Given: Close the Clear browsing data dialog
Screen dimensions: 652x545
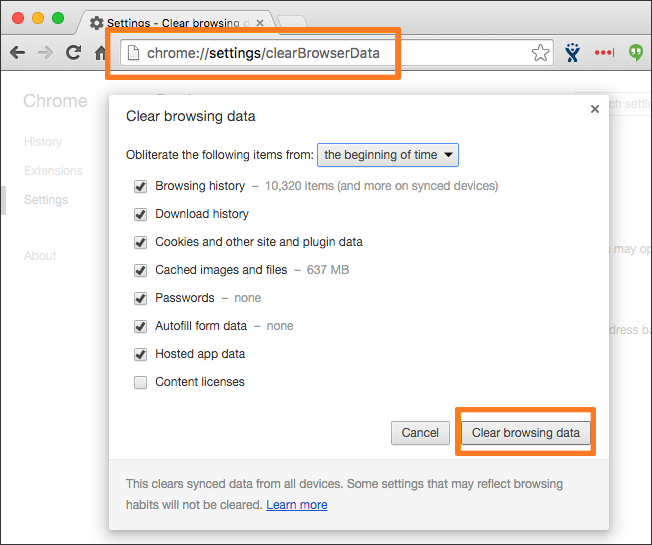Looking at the screenshot, I should [x=595, y=109].
